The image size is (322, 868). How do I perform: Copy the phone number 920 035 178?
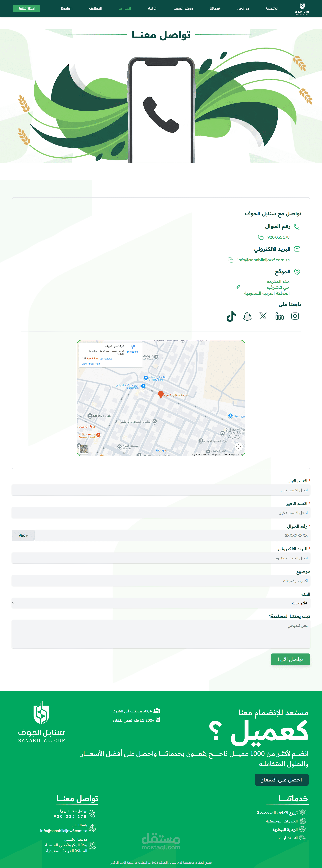(260, 237)
